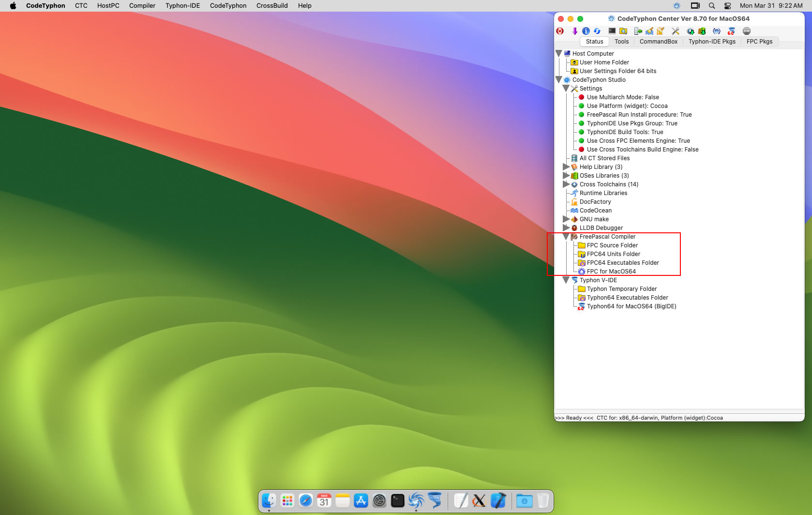This screenshot has height=515, width=812.
Task: Click the purple down-arrow download toolbar icon
Action: 574,31
